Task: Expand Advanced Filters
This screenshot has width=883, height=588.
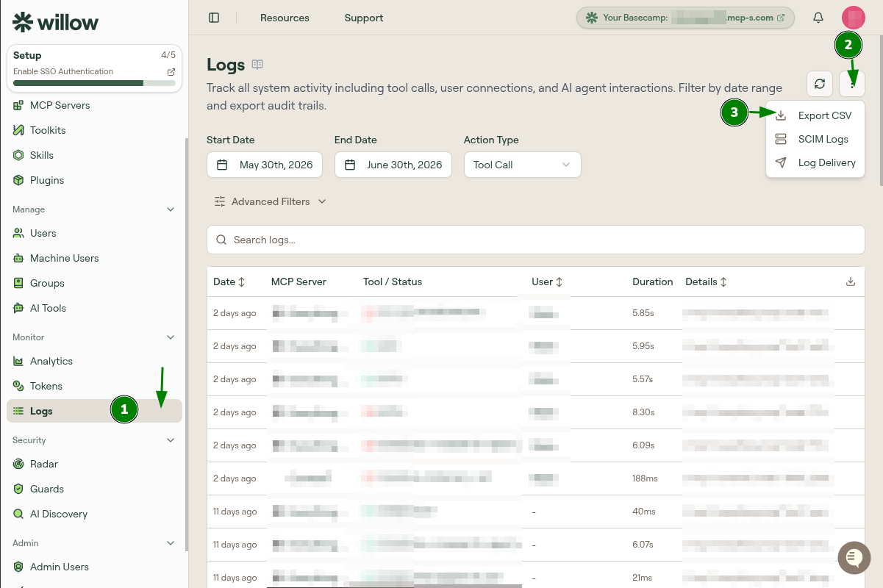Action: [x=270, y=201]
